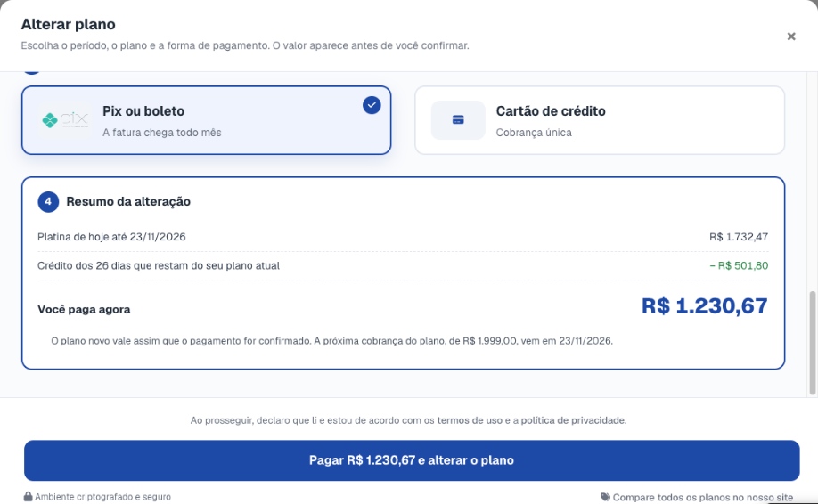
Task: Click 'A fatura chega todo mês' text
Action: tap(161, 133)
